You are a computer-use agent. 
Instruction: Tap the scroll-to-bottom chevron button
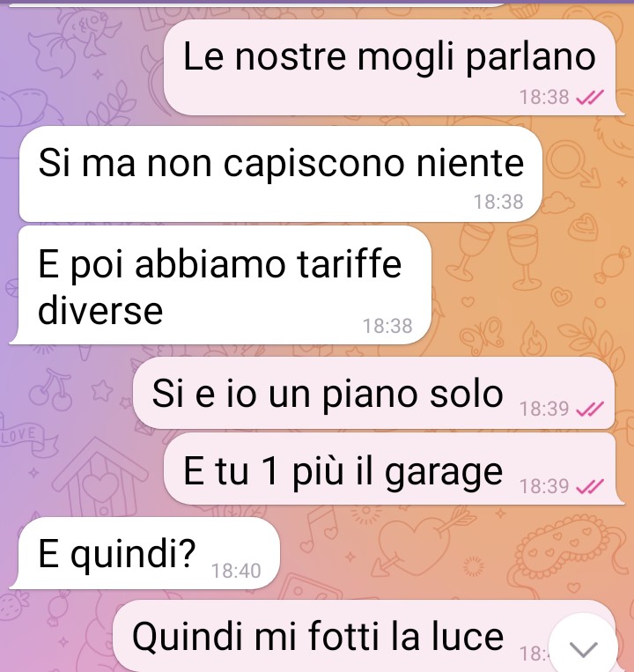(x=583, y=648)
